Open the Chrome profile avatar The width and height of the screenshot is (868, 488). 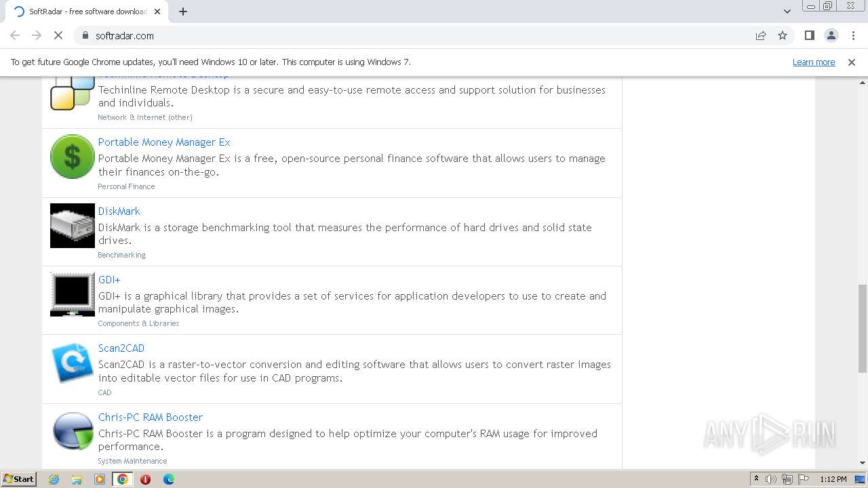coord(831,35)
